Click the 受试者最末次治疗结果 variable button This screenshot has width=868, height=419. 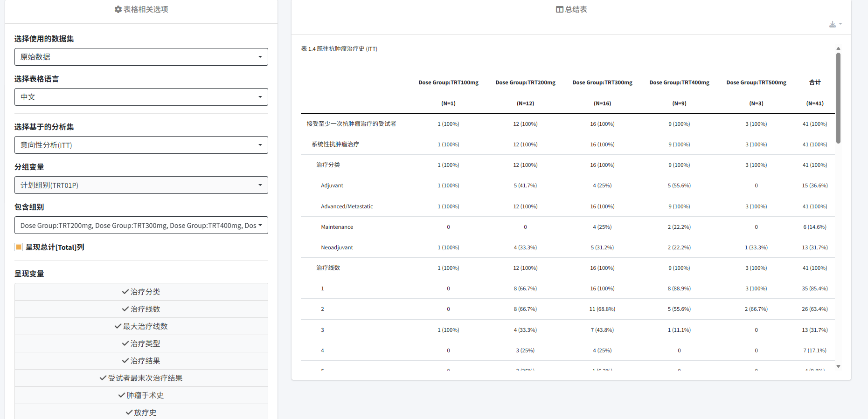141,378
